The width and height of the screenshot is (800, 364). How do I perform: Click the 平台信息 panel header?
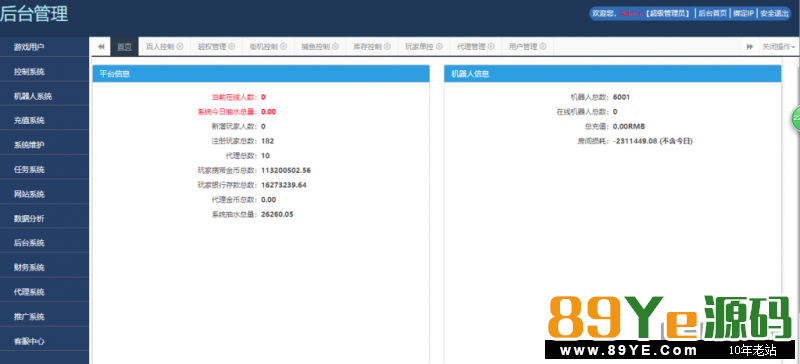coord(261,74)
